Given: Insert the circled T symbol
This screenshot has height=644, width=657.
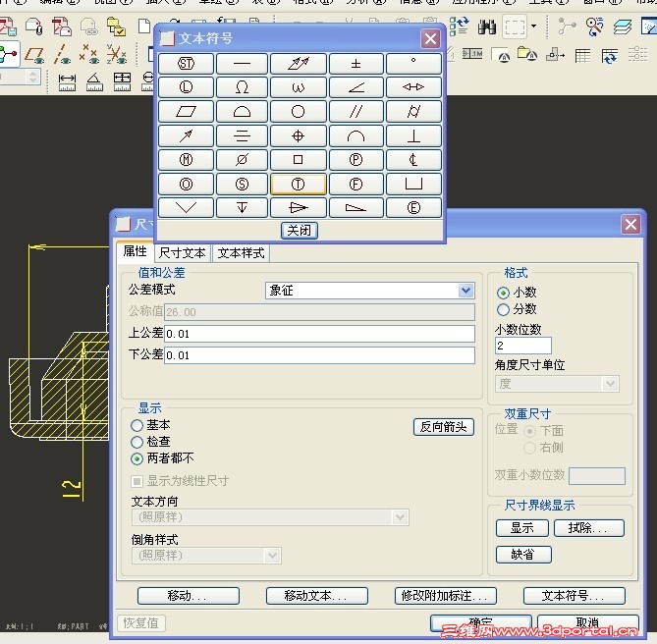Looking at the screenshot, I should pos(298,185).
